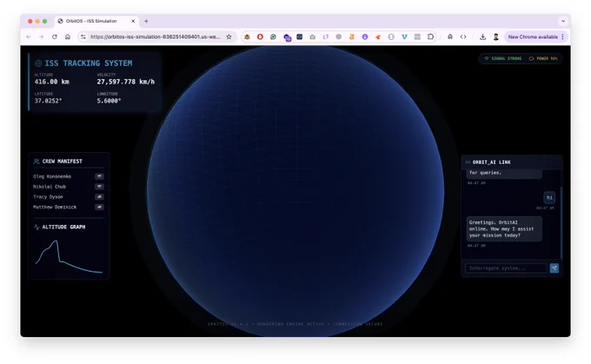Click the 3D Earth globe
Screen dimensions: 591x364
(x=295, y=191)
